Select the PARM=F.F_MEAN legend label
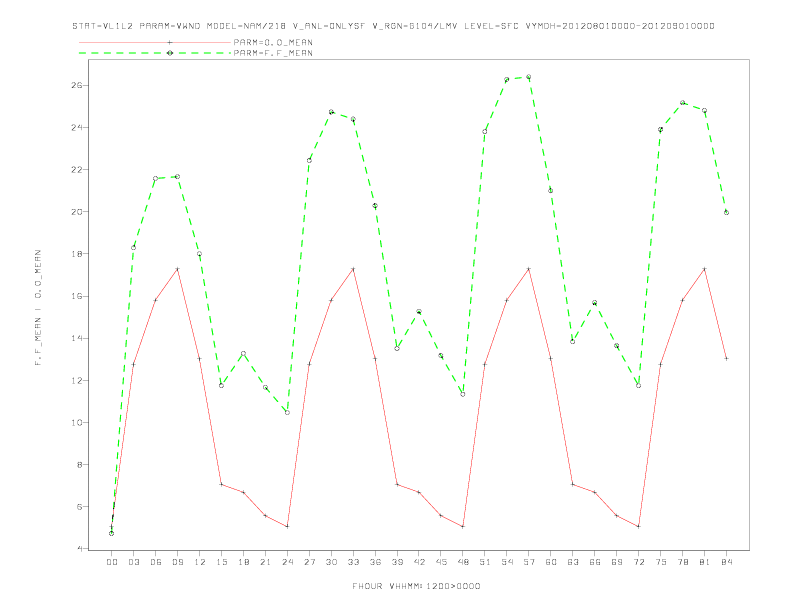This screenshot has width=792, height=612. pyautogui.click(x=273, y=53)
